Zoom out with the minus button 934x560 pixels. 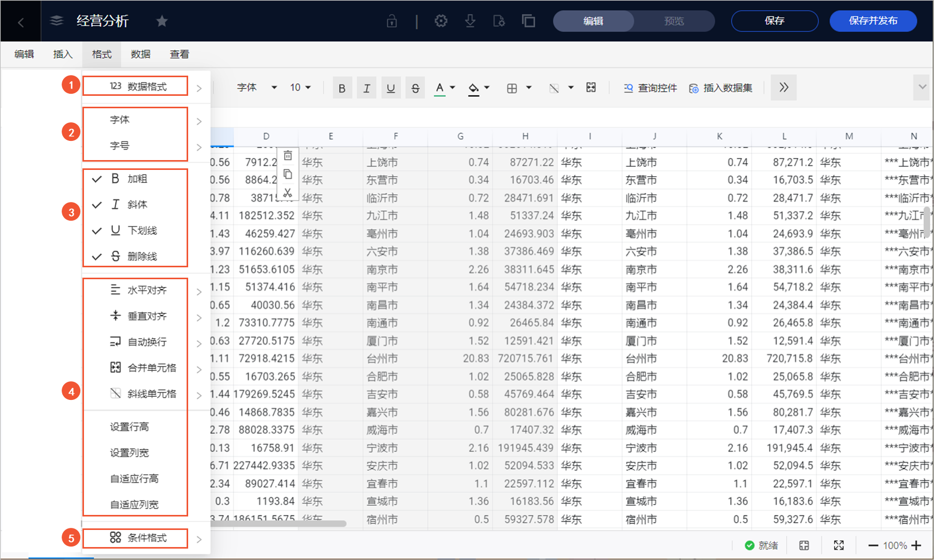tap(873, 545)
